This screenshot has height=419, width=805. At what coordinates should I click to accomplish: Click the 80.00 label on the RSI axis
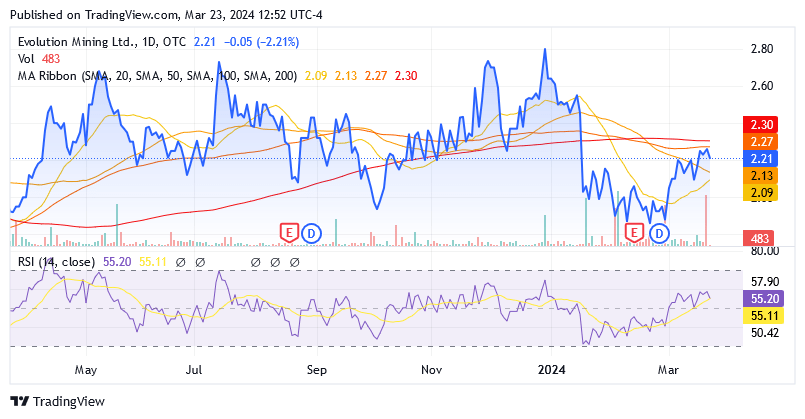[x=764, y=251]
